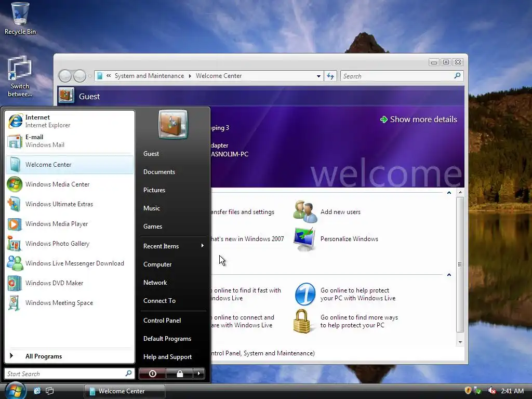Click Switch between windows quick launch icon
Image resolution: width=532 pixels, height=399 pixels.
50,391
